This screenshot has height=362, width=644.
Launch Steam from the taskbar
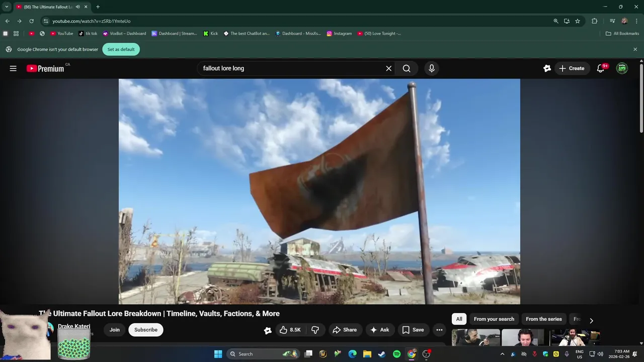coord(382,354)
